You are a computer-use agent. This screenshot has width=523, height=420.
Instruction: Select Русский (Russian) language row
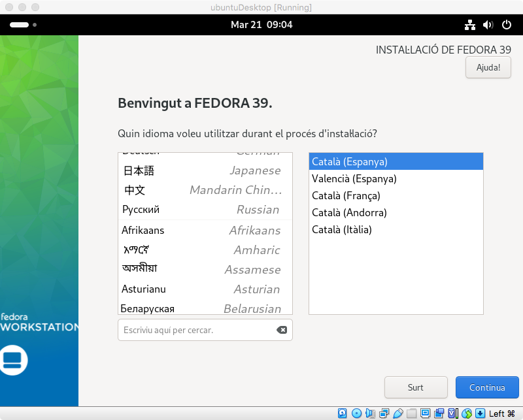coord(205,210)
